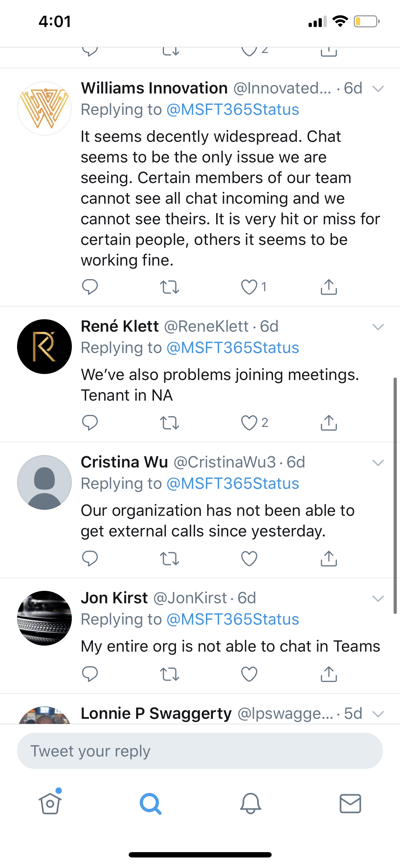Open options chevron on Cristina Wu's tweet
This screenshot has height=866, width=400.
click(378, 462)
